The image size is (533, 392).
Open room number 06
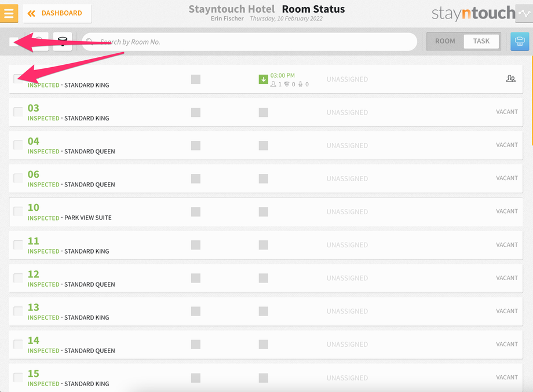pos(34,174)
